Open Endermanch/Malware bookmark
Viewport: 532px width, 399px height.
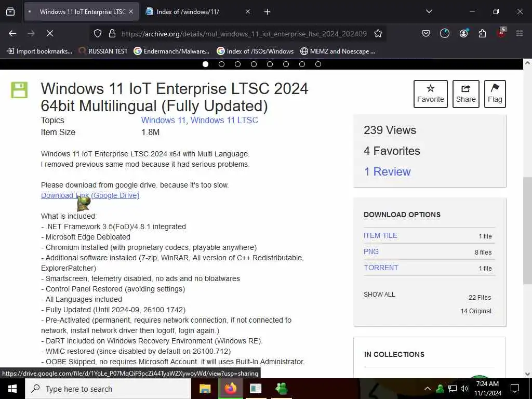171,51
